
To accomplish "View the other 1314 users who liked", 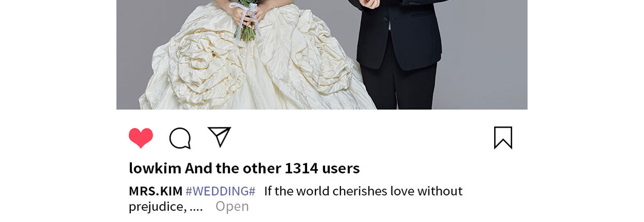I will click(273, 168).
